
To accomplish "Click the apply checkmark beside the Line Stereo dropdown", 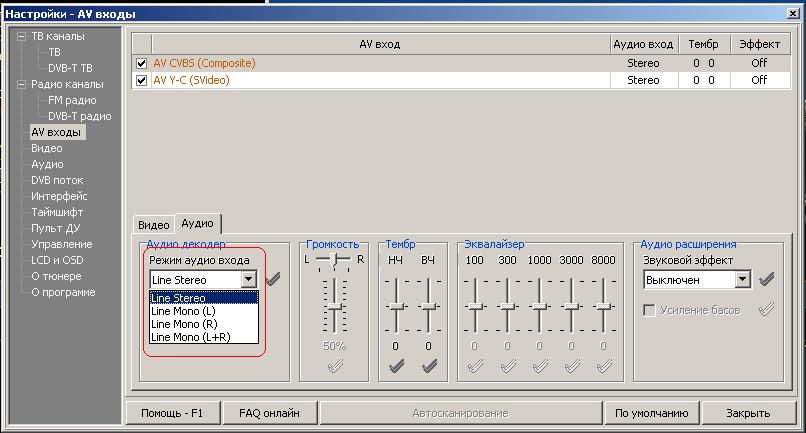I will [273, 280].
